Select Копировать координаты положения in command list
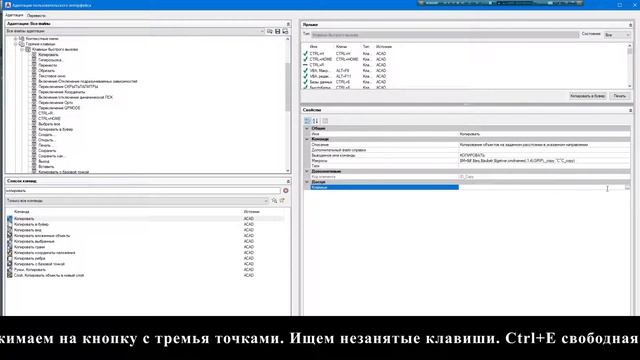 click(x=44, y=253)
